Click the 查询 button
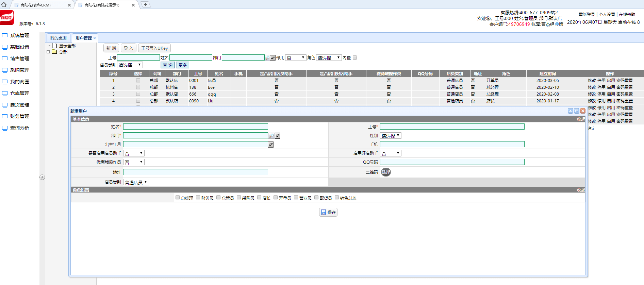 point(168,65)
